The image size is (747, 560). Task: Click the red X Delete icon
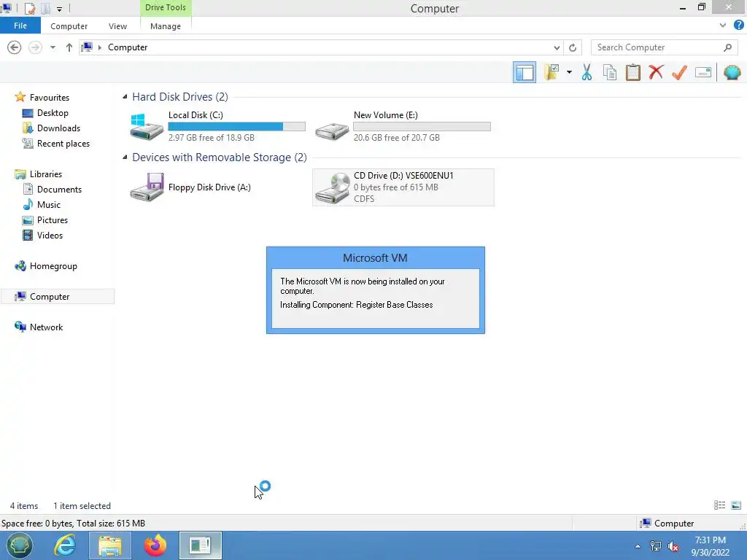pyautogui.click(x=656, y=72)
